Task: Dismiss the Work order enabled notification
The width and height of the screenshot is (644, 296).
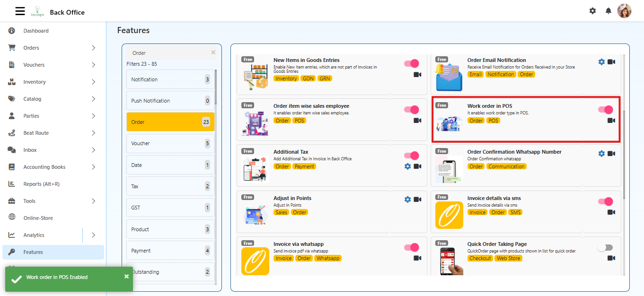Action: [126, 276]
